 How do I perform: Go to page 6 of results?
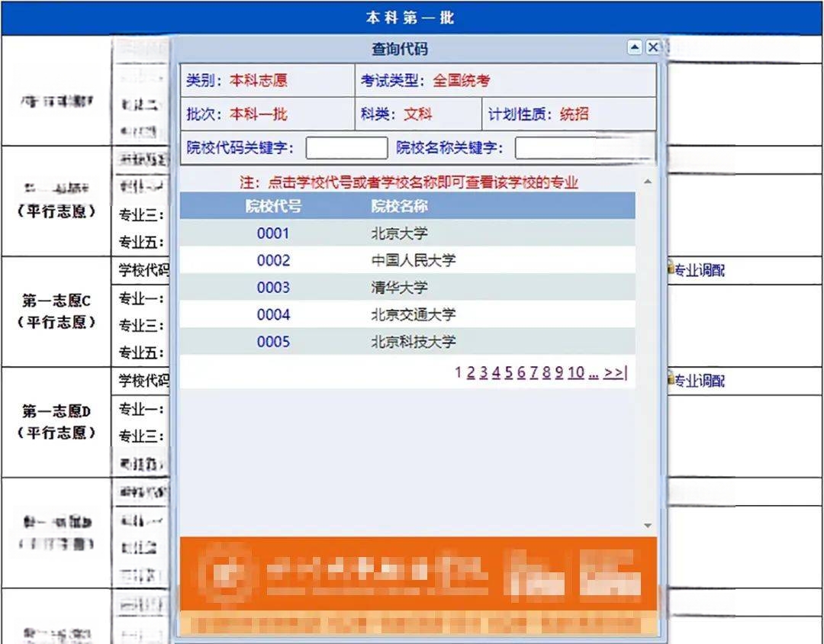point(521,372)
